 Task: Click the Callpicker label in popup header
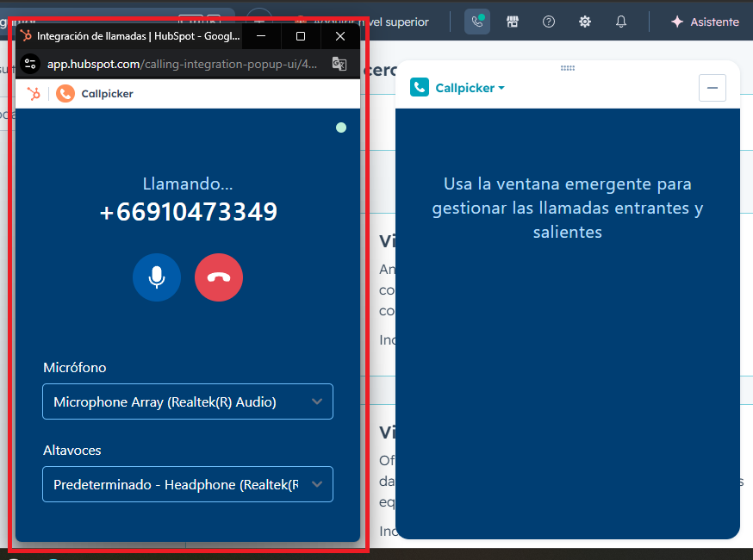tap(107, 94)
